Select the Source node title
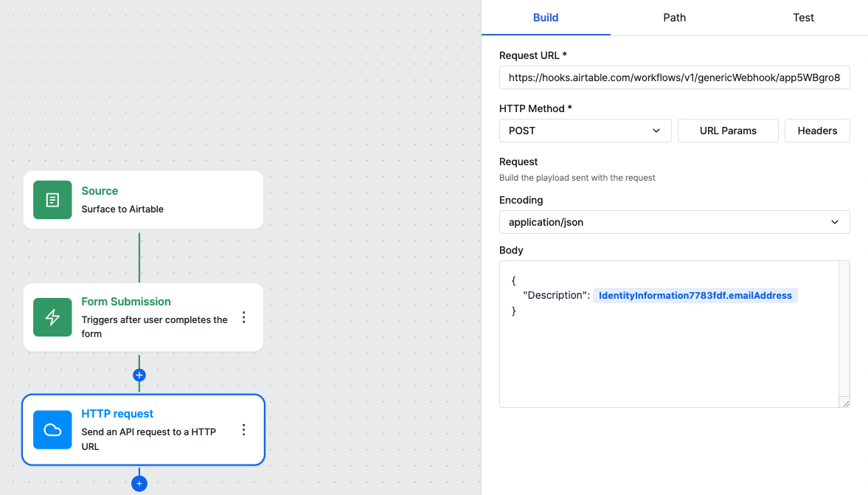Viewport: 868px width, 495px height. pyautogui.click(x=100, y=191)
